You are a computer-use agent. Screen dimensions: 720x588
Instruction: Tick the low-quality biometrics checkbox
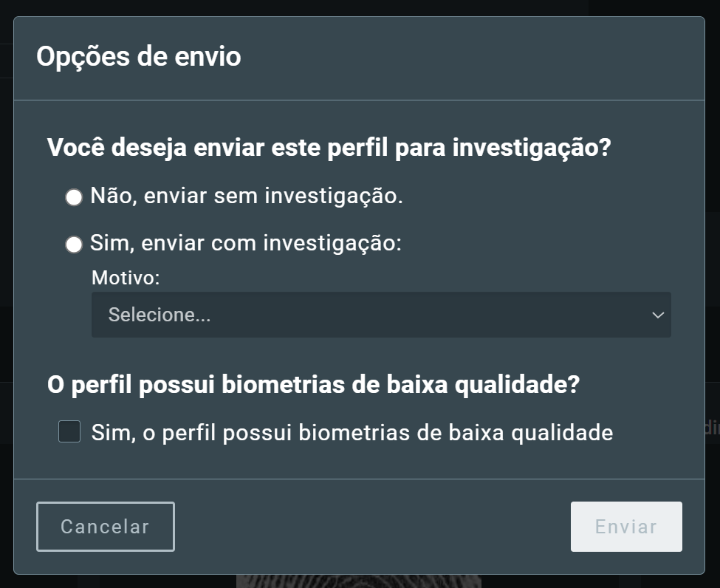pos(69,431)
